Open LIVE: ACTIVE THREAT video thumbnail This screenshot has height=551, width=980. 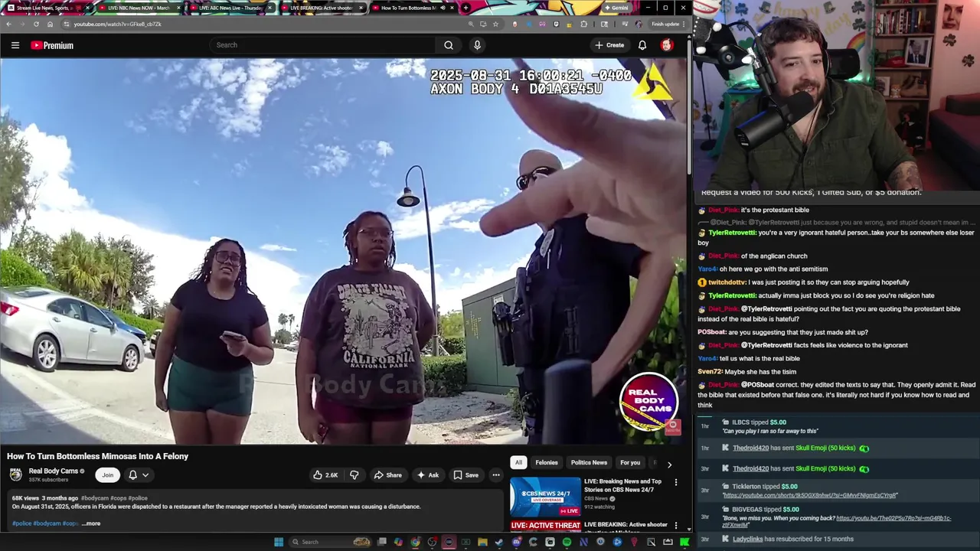click(545, 526)
